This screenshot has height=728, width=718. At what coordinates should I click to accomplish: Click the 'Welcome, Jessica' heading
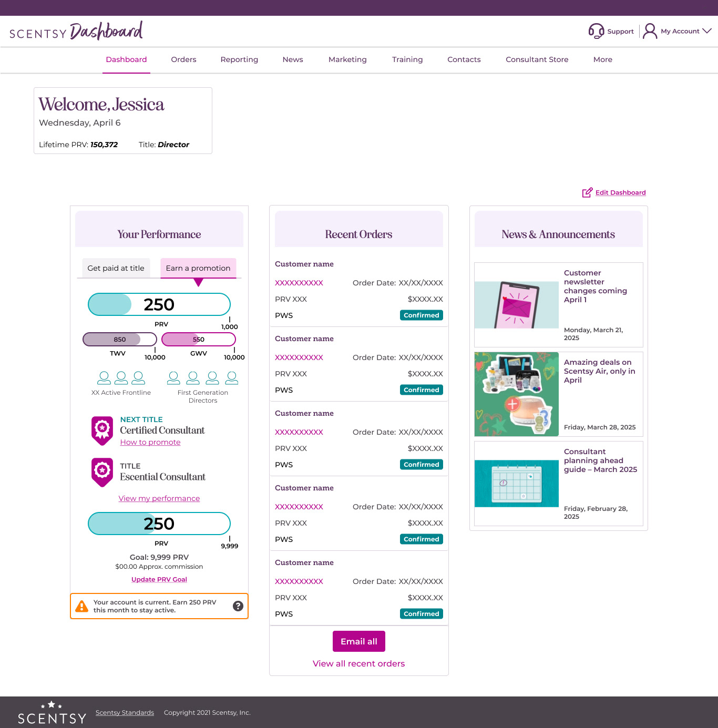click(101, 105)
